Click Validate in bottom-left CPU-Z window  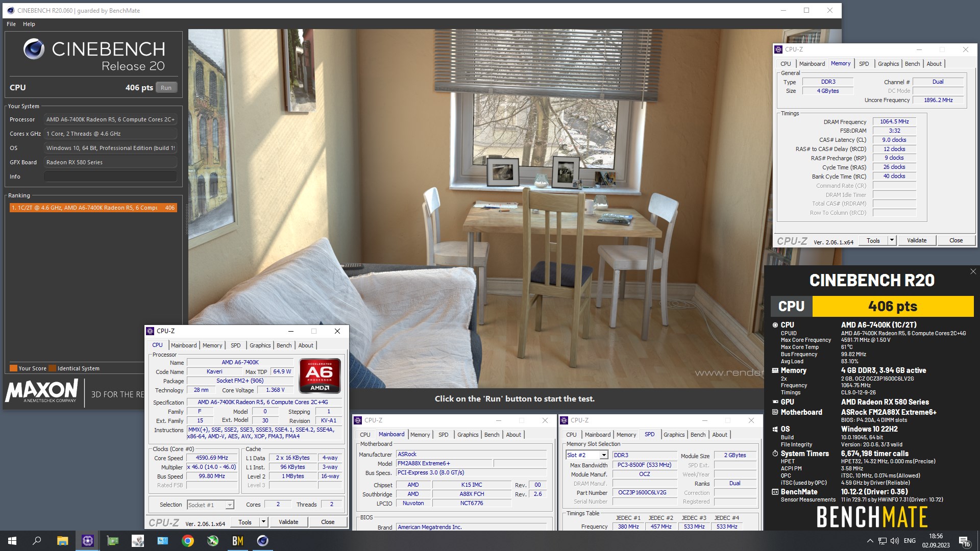tap(288, 522)
